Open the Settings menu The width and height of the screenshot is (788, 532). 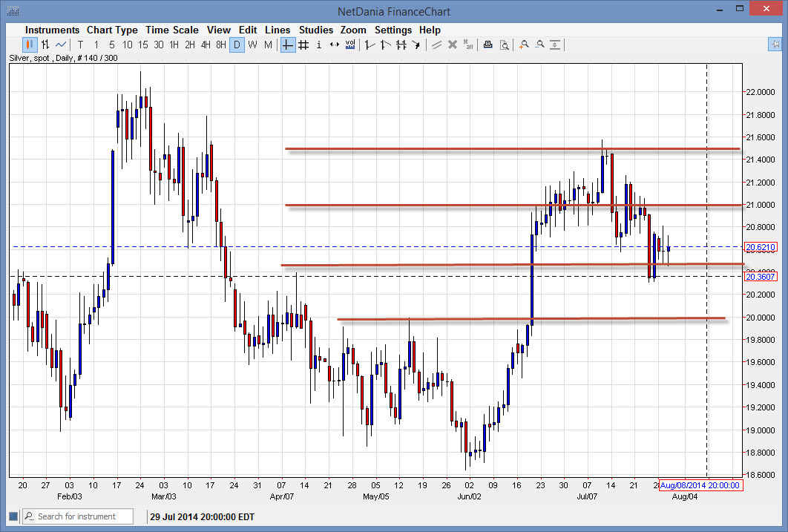(x=393, y=30)
